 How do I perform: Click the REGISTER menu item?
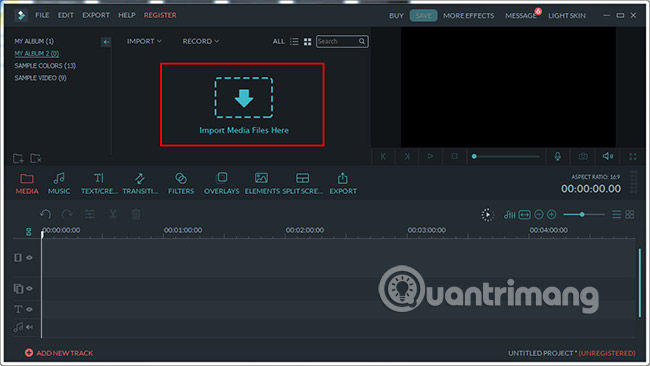click(x=160, y=15)
